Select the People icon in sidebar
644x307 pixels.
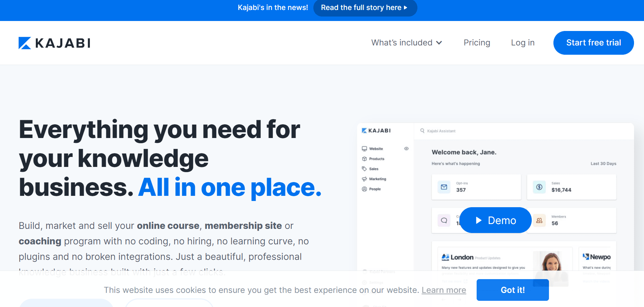pyautogui.click(x=364, y=189)
